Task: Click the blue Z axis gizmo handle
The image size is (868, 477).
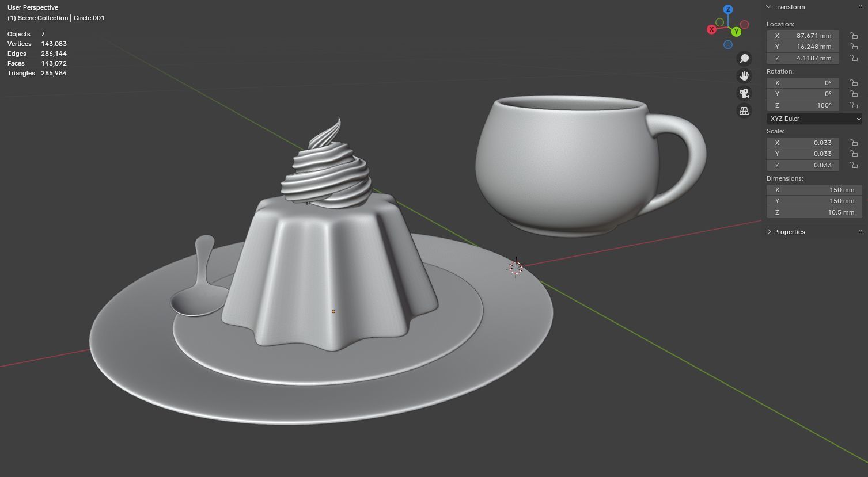Action: click(x=728, y=9)
